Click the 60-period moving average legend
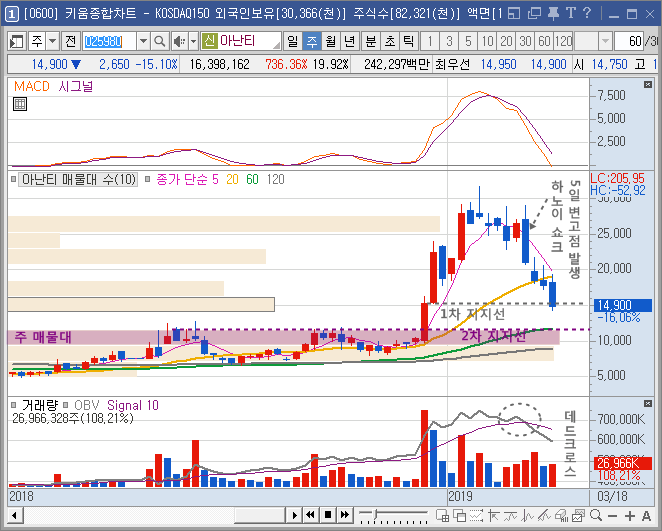662x531 pixels. click(252, 179)
